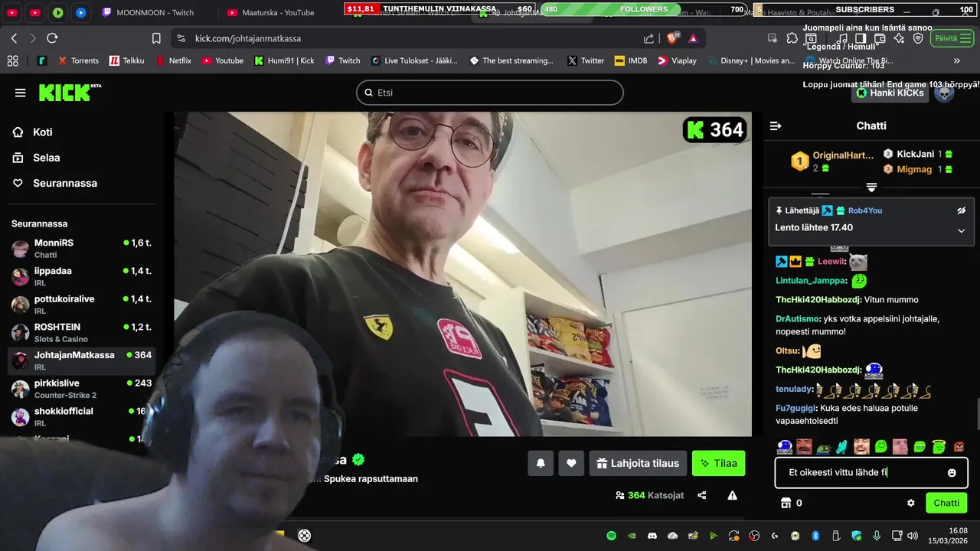Image resolution: width=980 pixels, height=551 pixels.
Task: Open the Kick hamburger menu
Action: click(x=20, y=93)
